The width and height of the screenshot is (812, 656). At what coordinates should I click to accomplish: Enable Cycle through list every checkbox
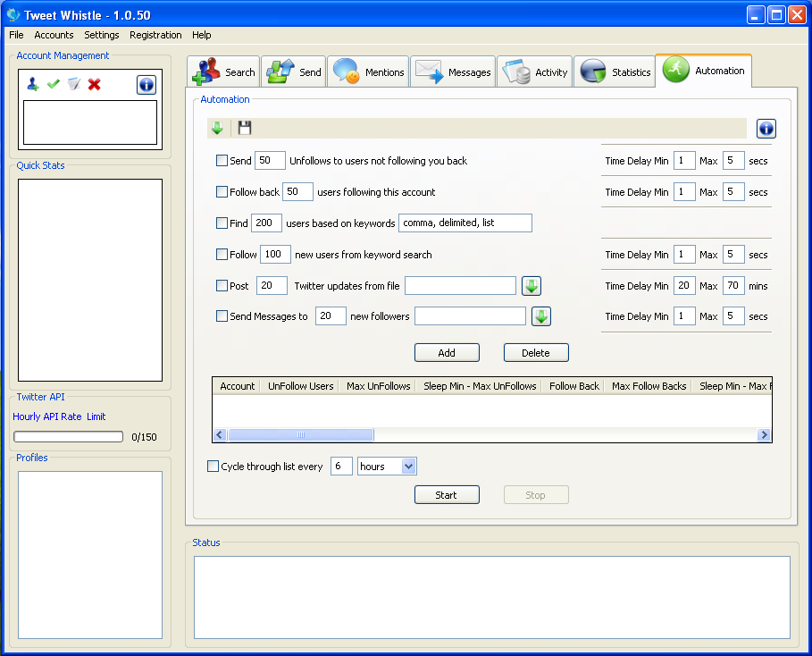point(213,466)
